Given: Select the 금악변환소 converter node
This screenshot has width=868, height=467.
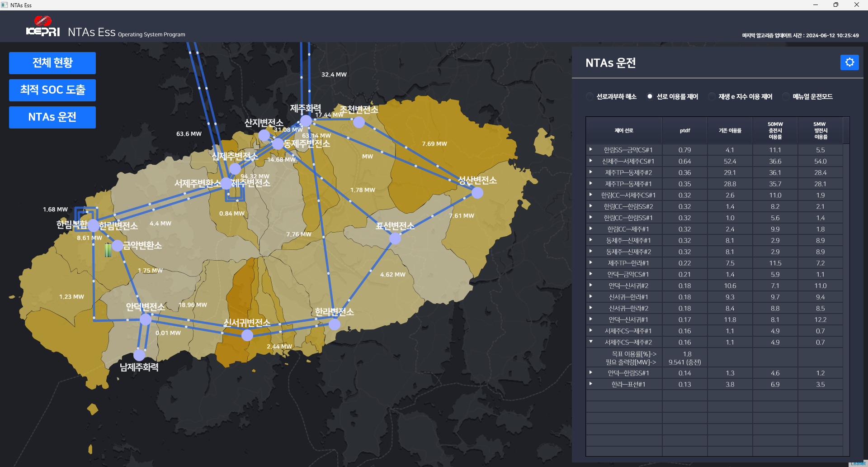Looking at the screenshot, I should tap(117, 246).
